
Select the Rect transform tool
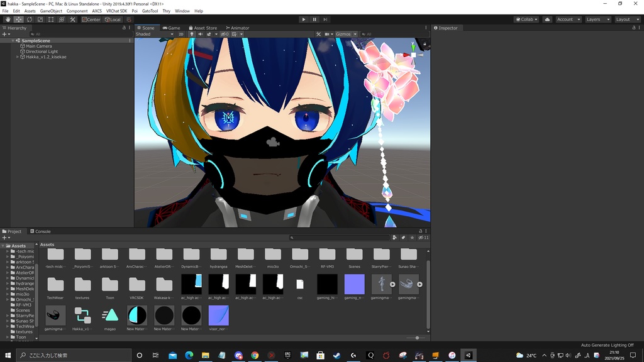pos(50,19)
